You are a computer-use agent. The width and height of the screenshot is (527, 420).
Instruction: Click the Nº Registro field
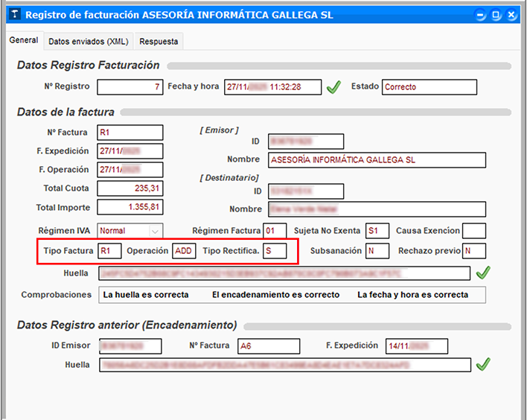point(130,87)
